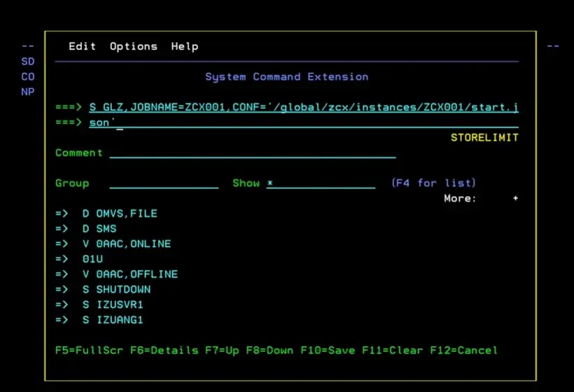Select the S IZUANG1 command entry
This screenshot has width=574, height=392.
tap(113, 320)
